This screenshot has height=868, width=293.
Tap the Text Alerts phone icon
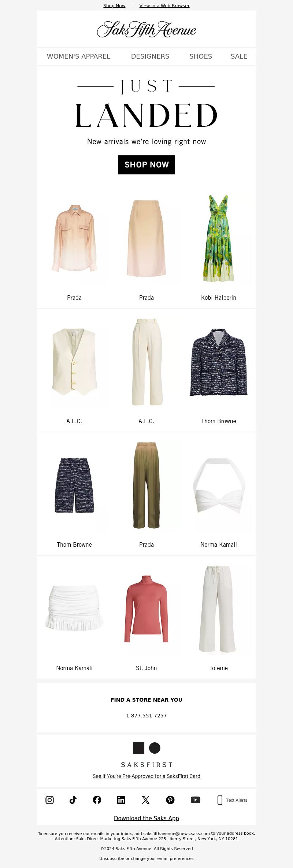pos(220,800)
